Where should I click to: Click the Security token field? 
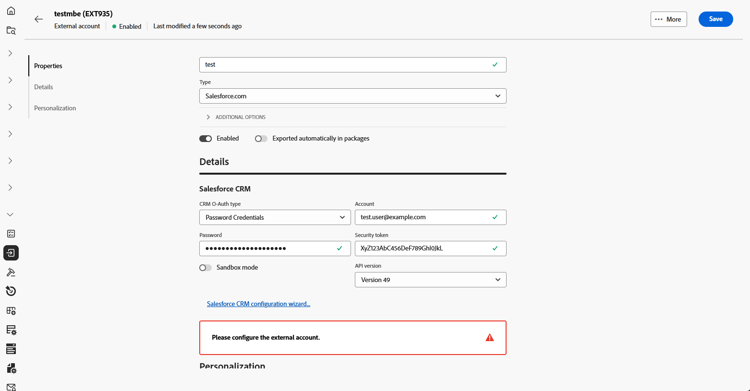tap(430, 248)
